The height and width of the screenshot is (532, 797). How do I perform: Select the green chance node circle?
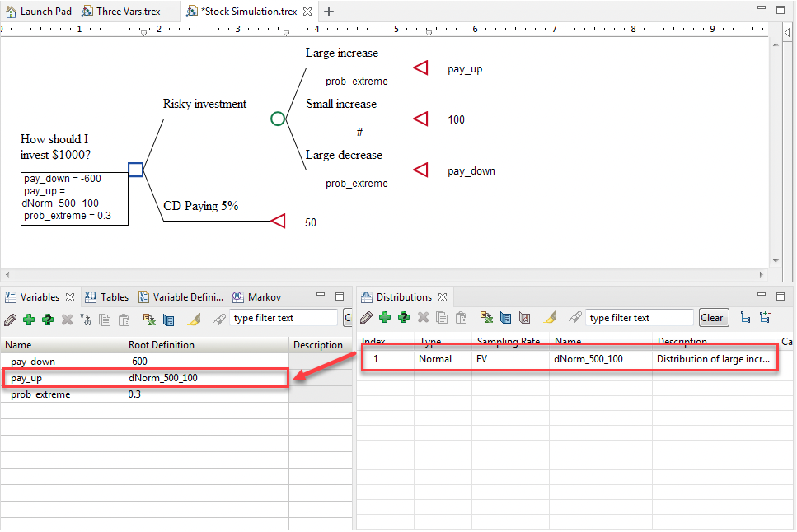[278, 119]
